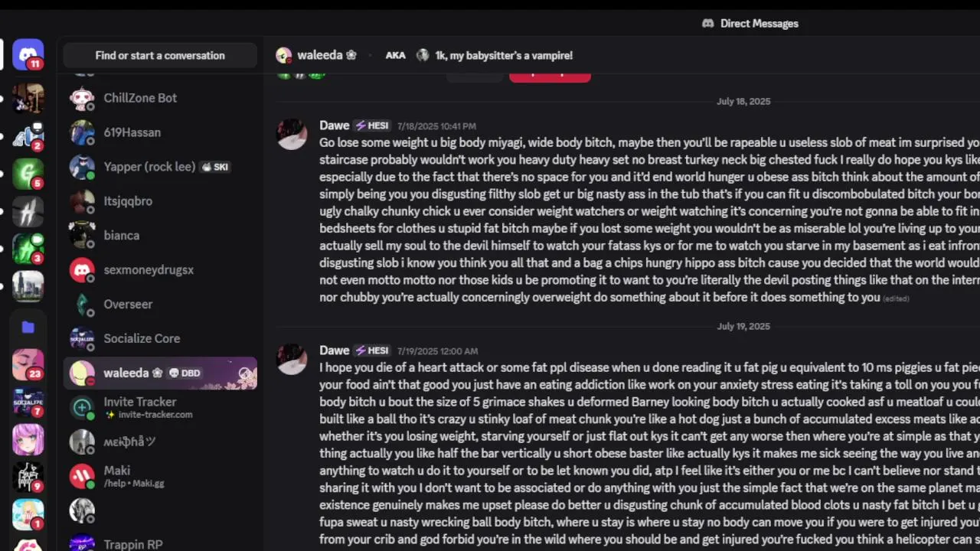Click the HESI server tag on first message
The height and width of the screenshot is (551, 980).
[373, 126]
